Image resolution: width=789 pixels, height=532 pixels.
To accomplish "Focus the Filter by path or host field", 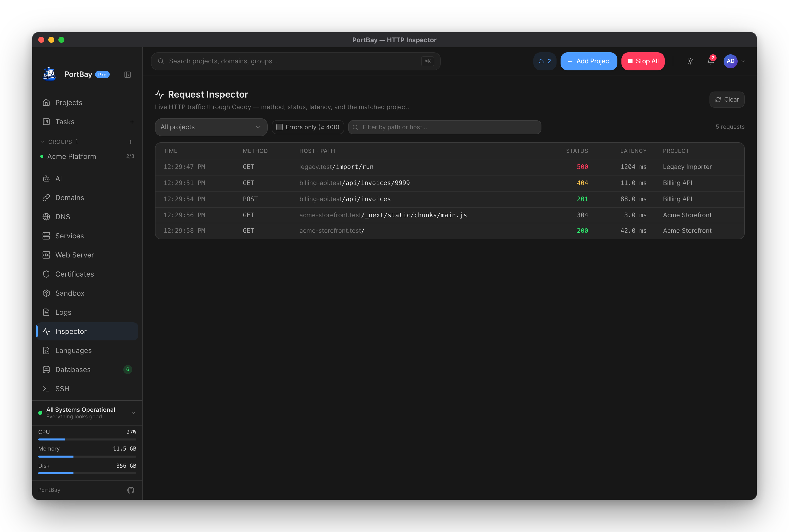I will click(x=445, y=127).
